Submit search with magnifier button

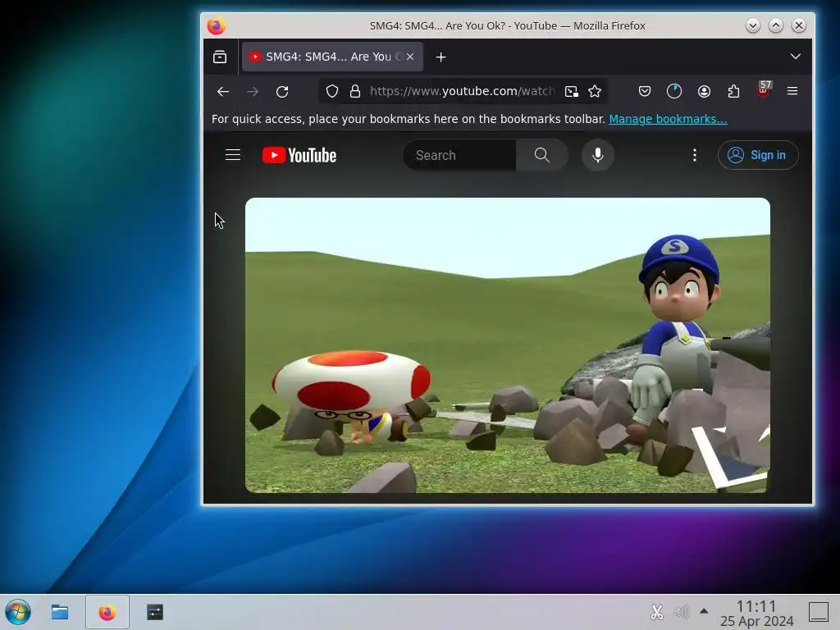(x=541, y=155)
